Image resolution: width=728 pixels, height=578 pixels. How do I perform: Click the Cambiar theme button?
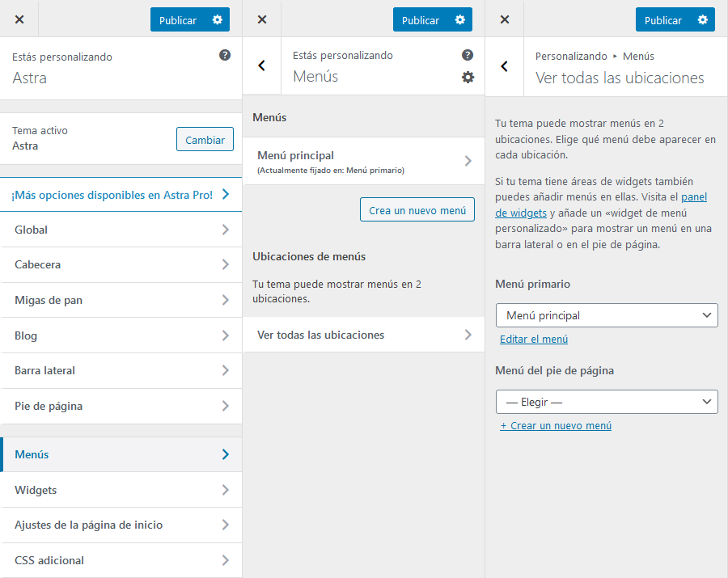205,140
